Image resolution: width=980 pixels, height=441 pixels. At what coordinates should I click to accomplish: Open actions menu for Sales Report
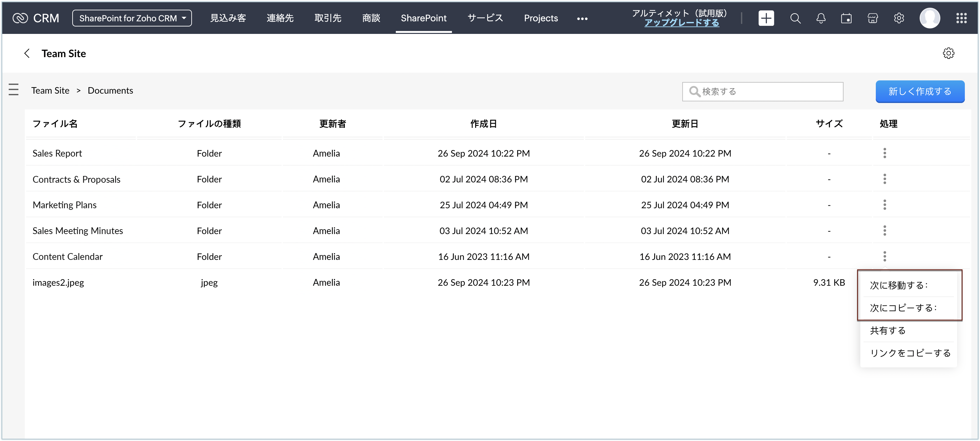point(885,153)
